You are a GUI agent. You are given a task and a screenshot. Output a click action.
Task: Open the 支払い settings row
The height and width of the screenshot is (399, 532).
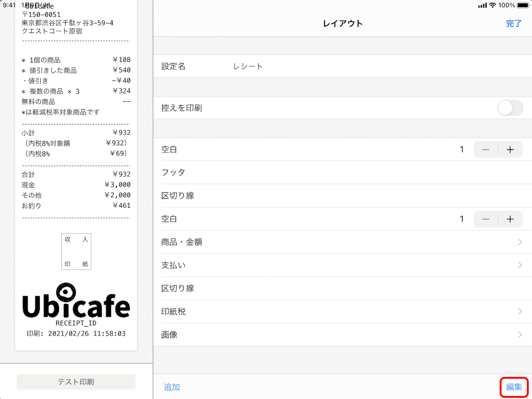pyautogui.click(x=342, y=265)
